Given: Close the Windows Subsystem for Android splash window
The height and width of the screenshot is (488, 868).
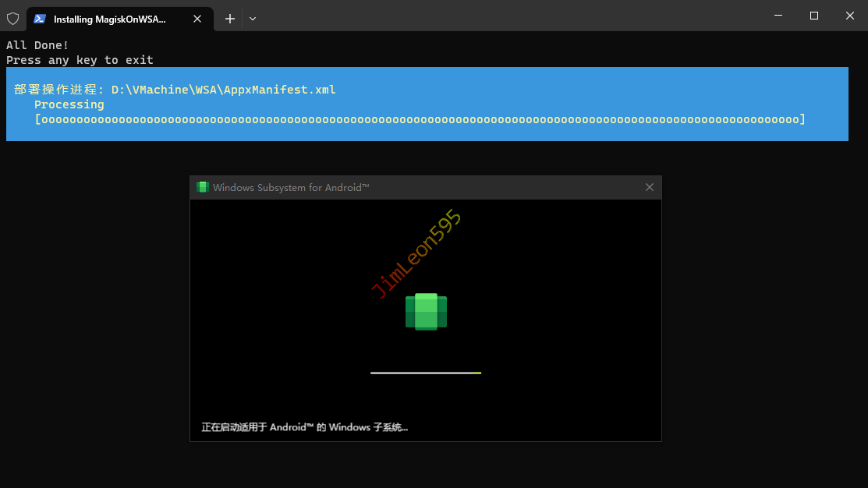Looking at the screenshot, I should click(x=649, y=187).
